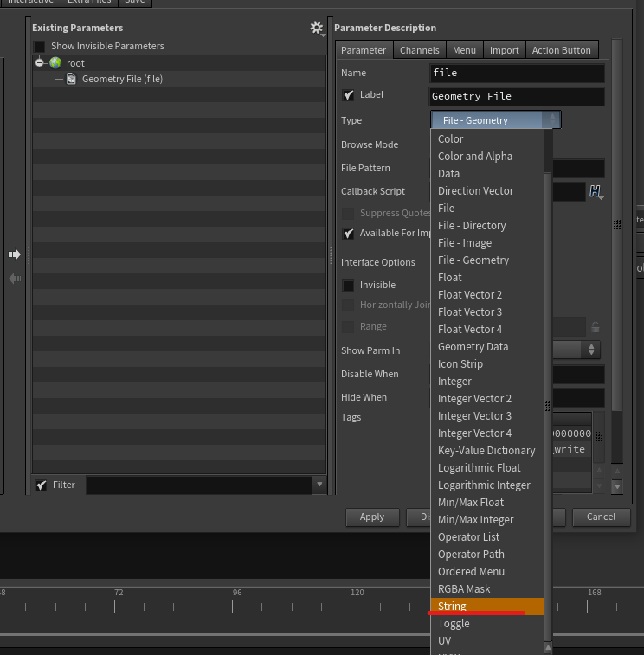Select Color from the type list
The width and height of the screenshot is (644, 655).
tap(487, 138)
